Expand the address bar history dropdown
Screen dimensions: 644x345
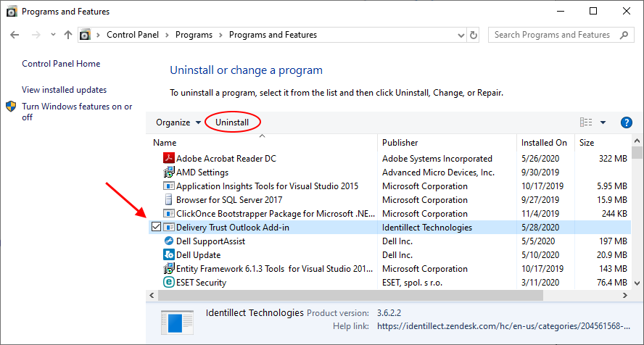[461, 36]
